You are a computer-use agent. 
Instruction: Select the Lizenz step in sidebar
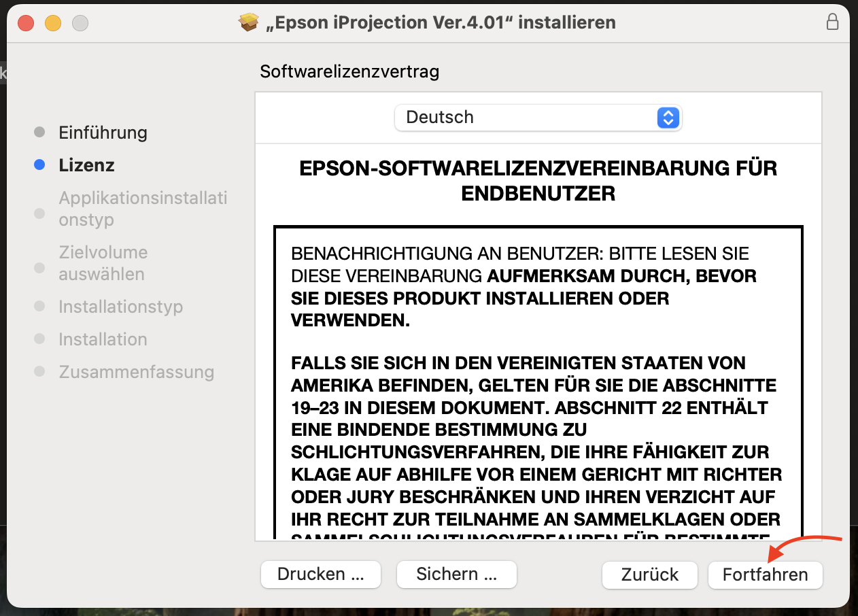click(x=86, y=165)
